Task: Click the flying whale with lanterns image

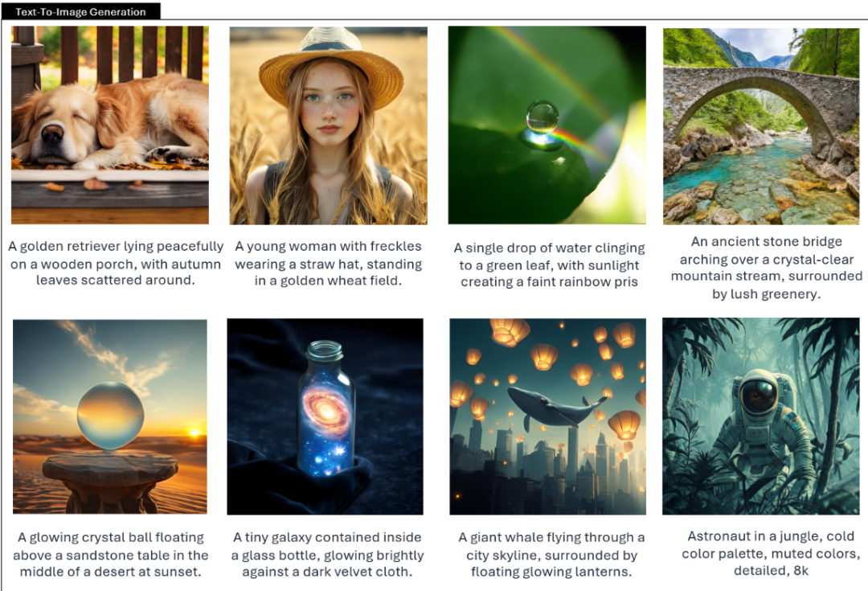Action: [547, 417]
